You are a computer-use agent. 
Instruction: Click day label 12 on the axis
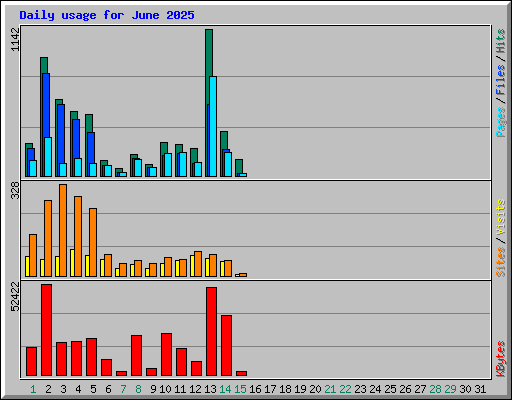coord(195,389)
